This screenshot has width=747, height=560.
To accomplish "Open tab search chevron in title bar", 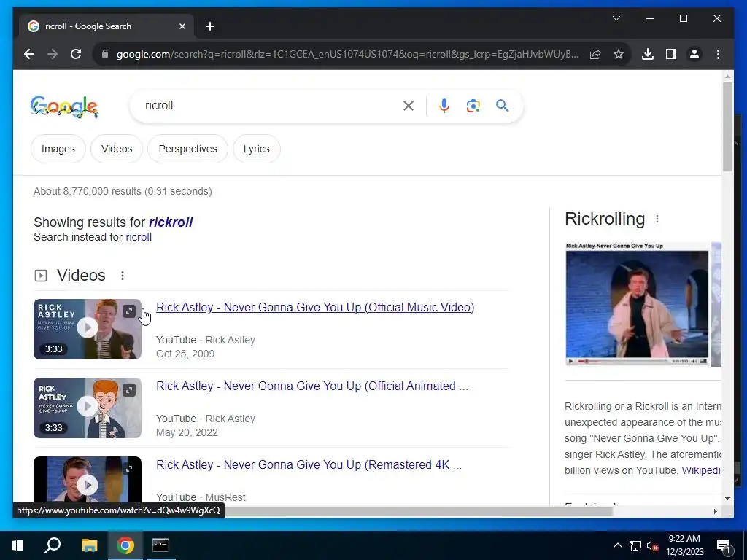I will (616, 18).
